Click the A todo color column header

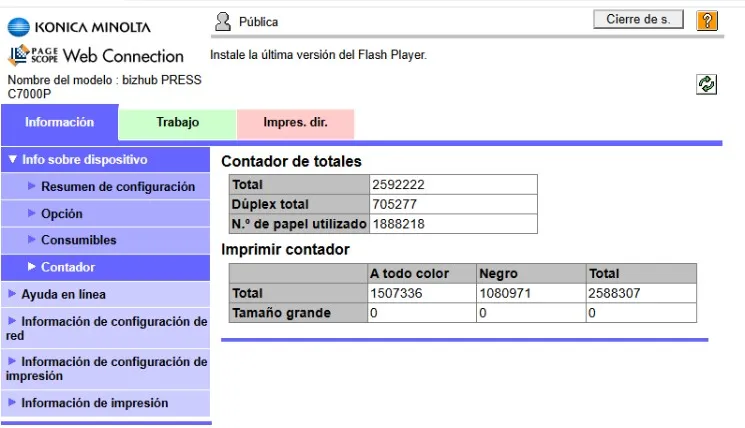click(409, 273)
